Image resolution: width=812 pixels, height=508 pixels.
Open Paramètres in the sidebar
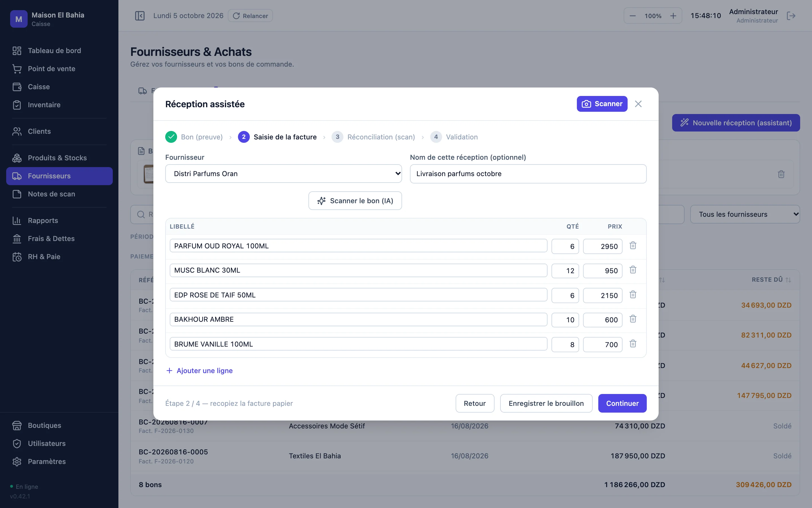tap(59, 462)
